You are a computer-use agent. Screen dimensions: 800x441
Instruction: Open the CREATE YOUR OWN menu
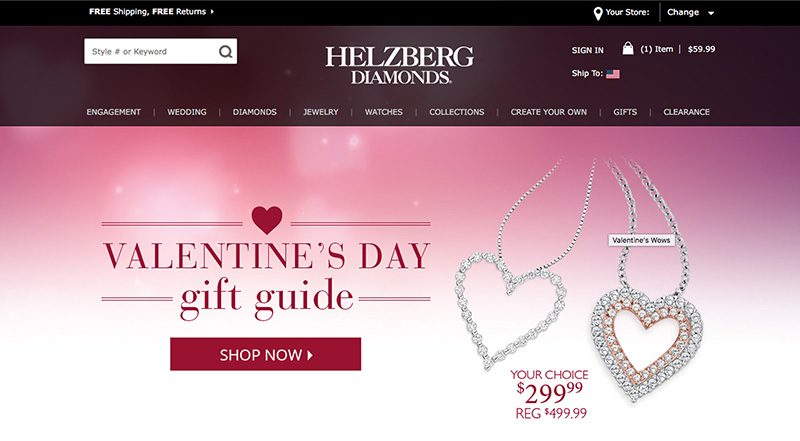pyautogui.click(x=548, y=112)
